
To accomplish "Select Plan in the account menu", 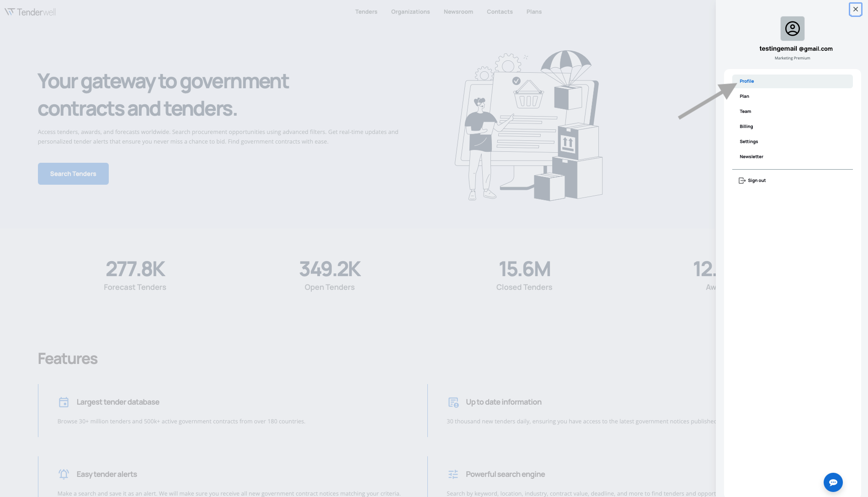I will (x=745, y=96).
